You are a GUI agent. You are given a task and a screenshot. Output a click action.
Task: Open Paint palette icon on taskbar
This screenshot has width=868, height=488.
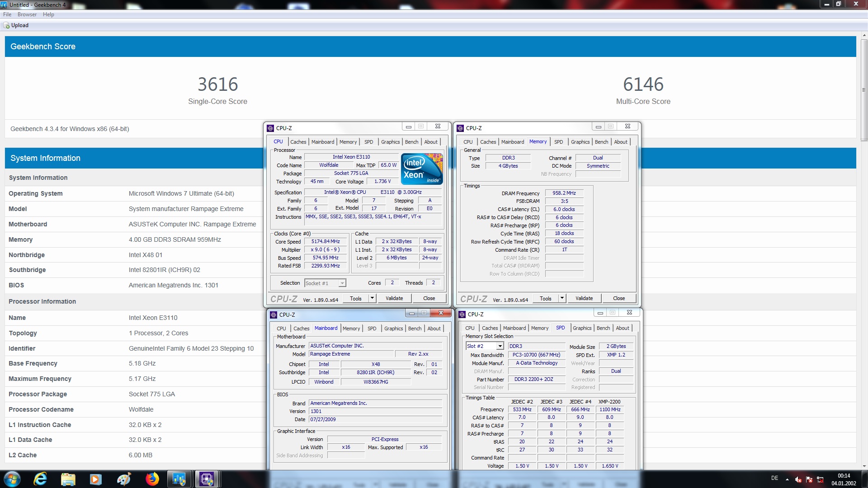pyautogui.click(x=124, y=479)
